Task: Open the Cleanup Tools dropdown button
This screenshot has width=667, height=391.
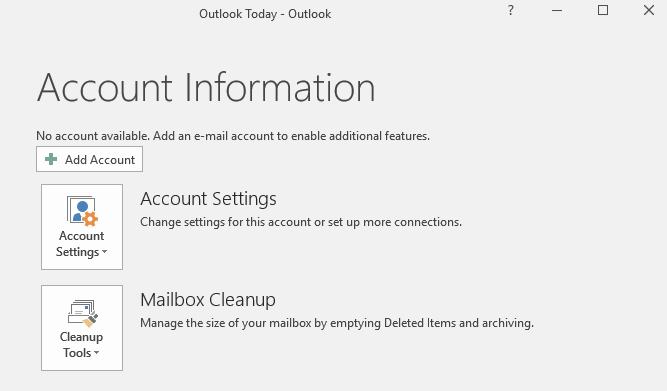Action: click(82, 328)
